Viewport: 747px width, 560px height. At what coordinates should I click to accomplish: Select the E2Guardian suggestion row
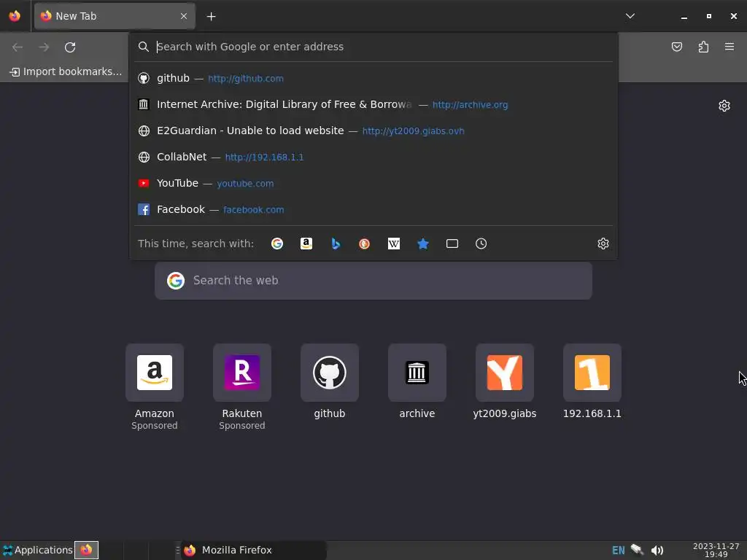373,131
